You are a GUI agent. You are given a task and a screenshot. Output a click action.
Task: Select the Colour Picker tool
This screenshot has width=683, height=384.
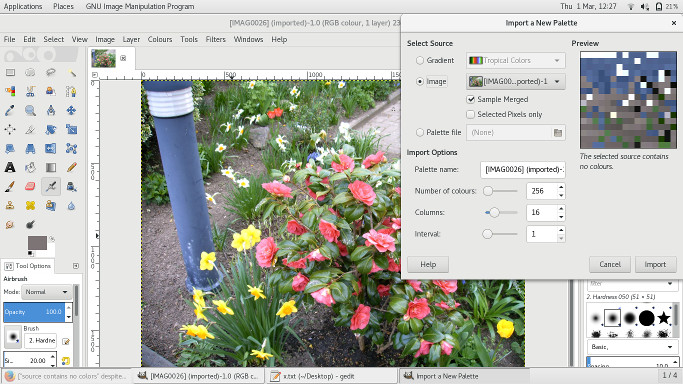click(10, 110)
